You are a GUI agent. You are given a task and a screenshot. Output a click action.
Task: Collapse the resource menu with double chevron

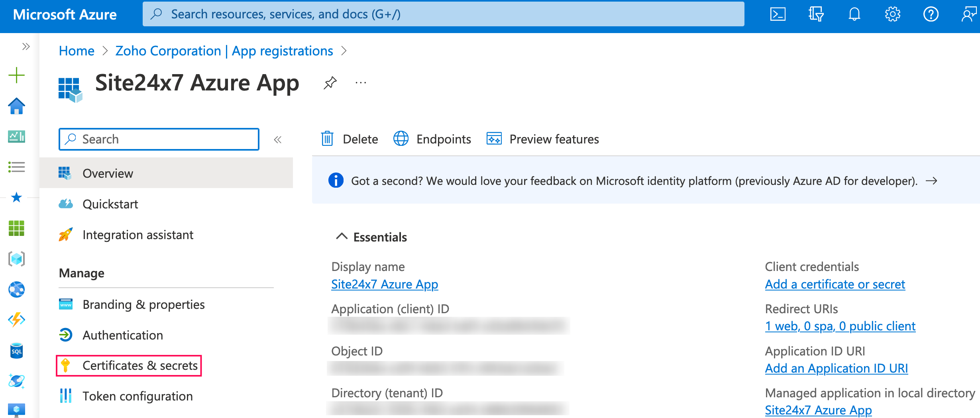point(278,139)
